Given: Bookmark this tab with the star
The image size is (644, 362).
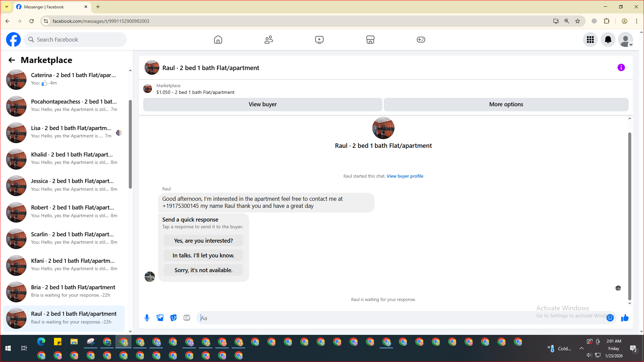Looking at the screenshot, I should pos(578,21).
